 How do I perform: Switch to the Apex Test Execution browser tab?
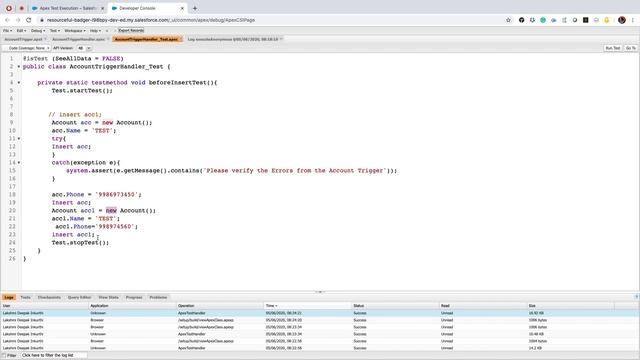tap(67, 8)
